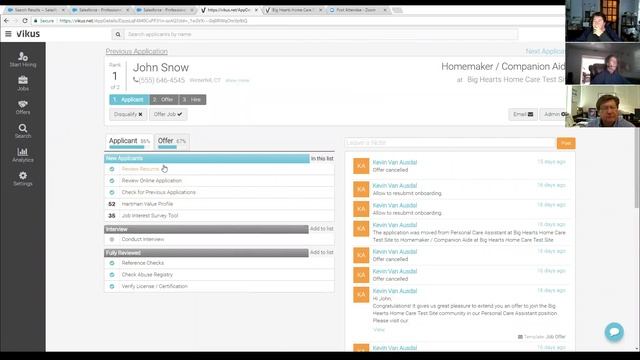
Task: Switch to the Big Hearts Home Care browser tab
Action: click(292, 10)
